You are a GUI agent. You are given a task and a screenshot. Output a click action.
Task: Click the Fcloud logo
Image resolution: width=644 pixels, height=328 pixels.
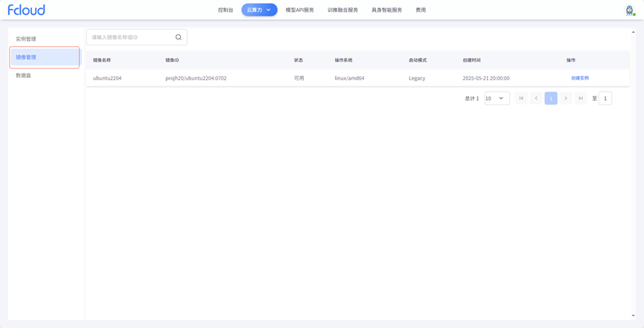(x=26, y=10)
